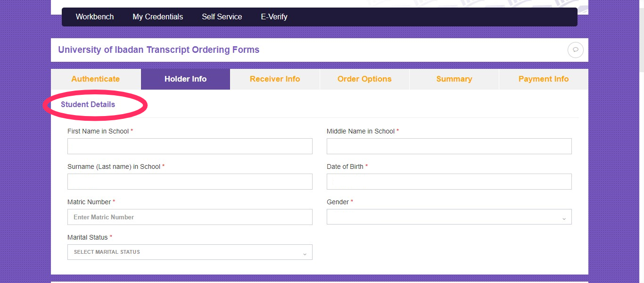
Task: Open the Payment Info tab
Action: [543, 79]
